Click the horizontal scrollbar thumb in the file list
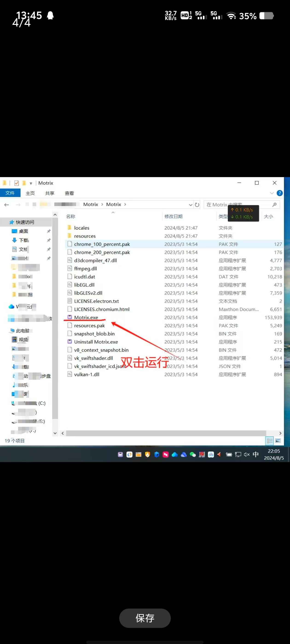 [166, 433]
